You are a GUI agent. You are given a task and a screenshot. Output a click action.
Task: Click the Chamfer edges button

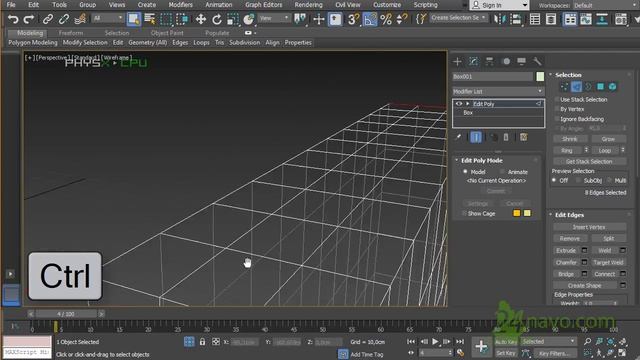567,262
